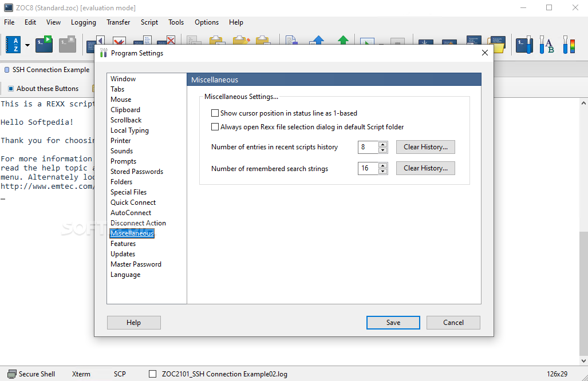Save the program settings

tap(393, 323)
